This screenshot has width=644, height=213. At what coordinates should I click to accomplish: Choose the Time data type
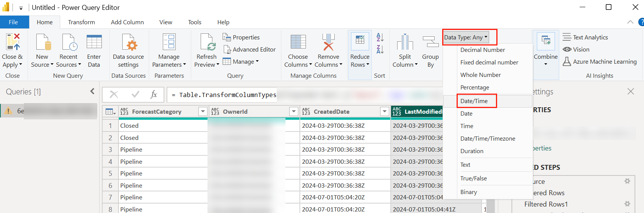click(x=488, y=126)
